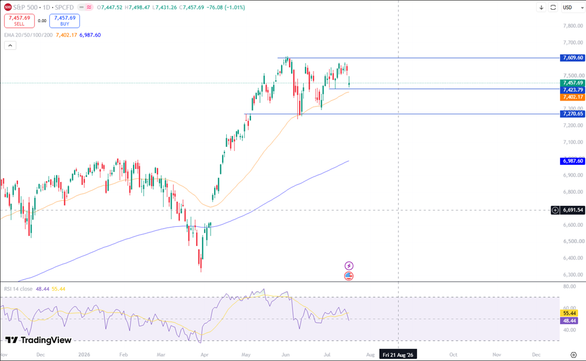Viewport: 586px width, 361px height.
Task: Click the BUY 7,457.69 button
Action: (65, 21)
